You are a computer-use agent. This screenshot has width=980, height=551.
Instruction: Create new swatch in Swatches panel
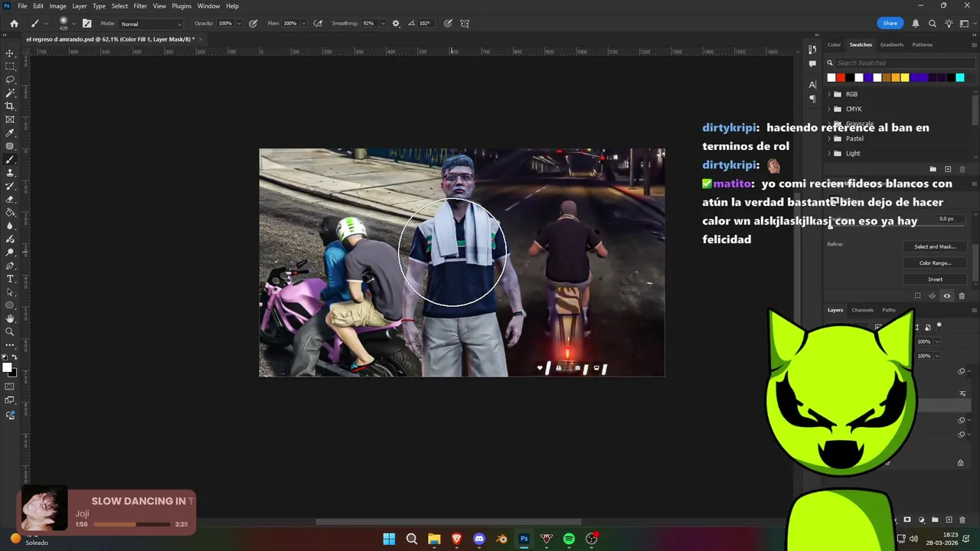tap(948, 169)
